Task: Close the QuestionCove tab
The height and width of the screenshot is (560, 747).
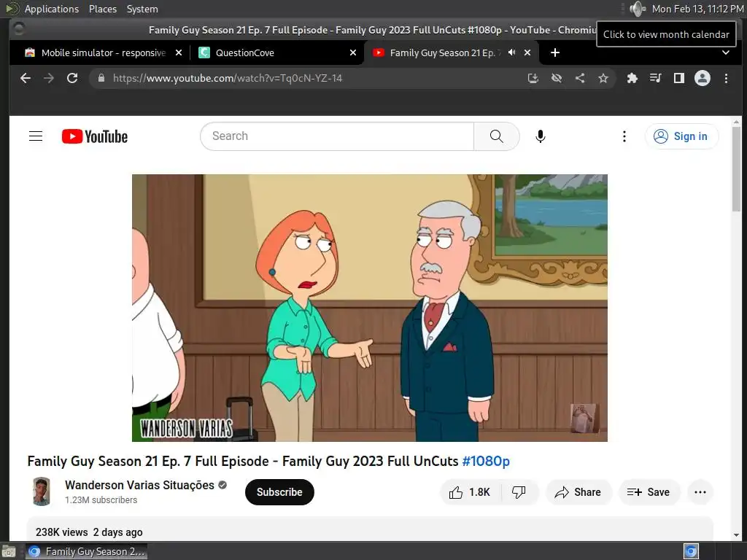Action: [353, 52]
